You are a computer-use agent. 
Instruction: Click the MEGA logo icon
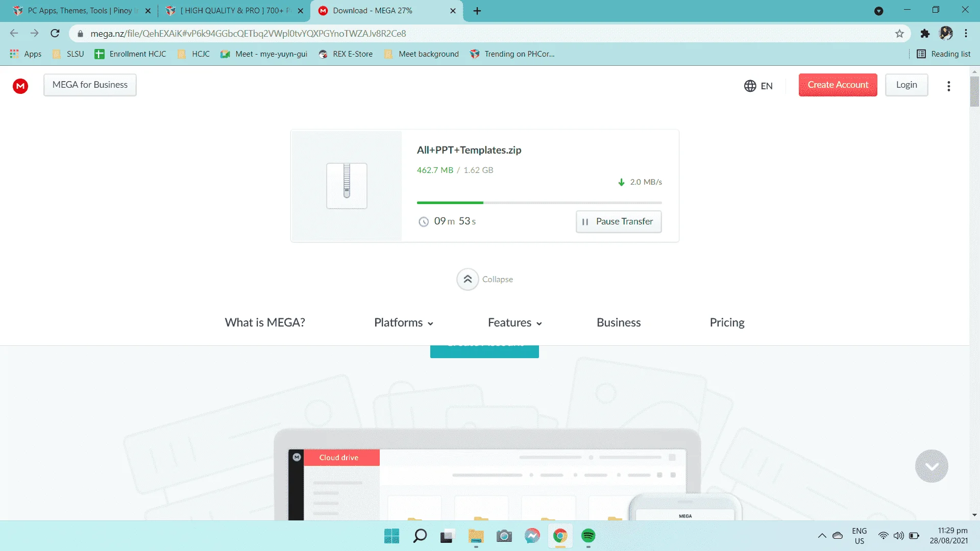pos(20,86)
